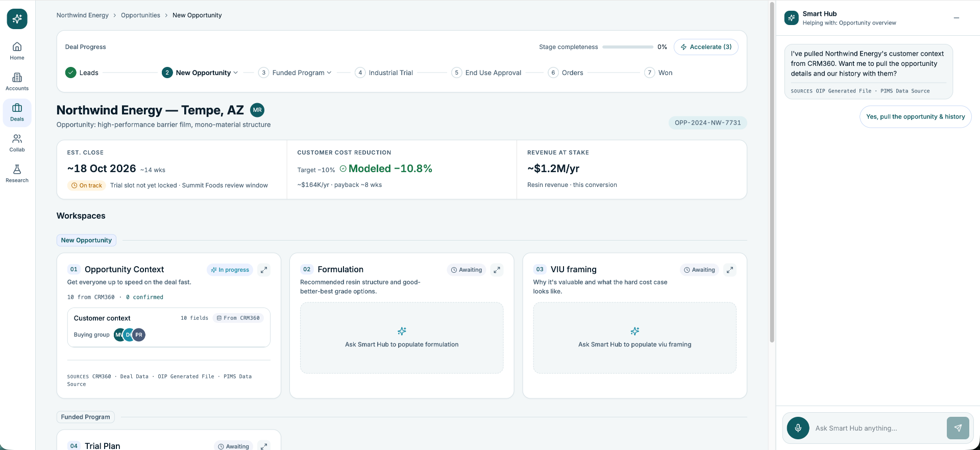The width and height of the screenshot is (980, 450).
Task: Open New Opportunity stage dropdown chevron
Action: [235, 73]
